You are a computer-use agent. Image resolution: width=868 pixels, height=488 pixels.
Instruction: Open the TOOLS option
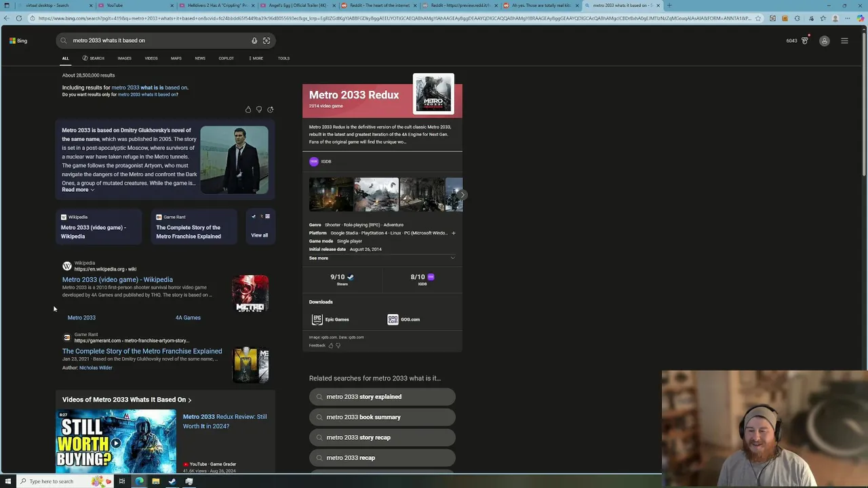[283, 58]
